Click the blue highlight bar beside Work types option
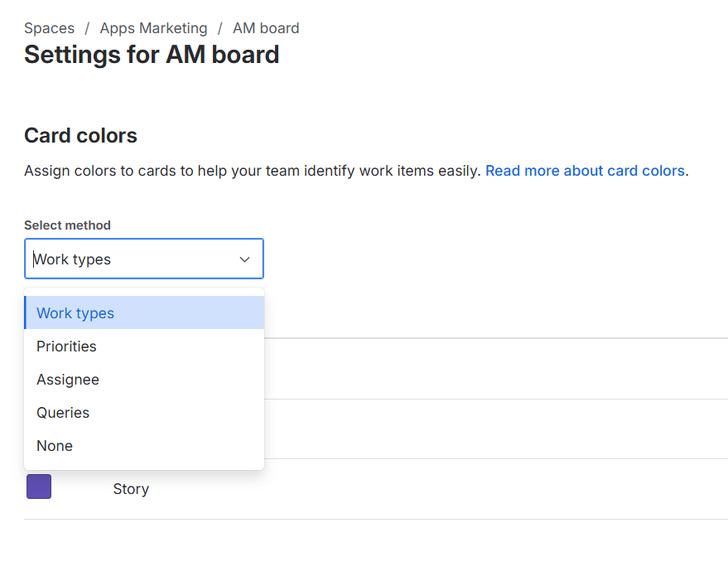This screenshot has height=581, width=728. (26, 313)
